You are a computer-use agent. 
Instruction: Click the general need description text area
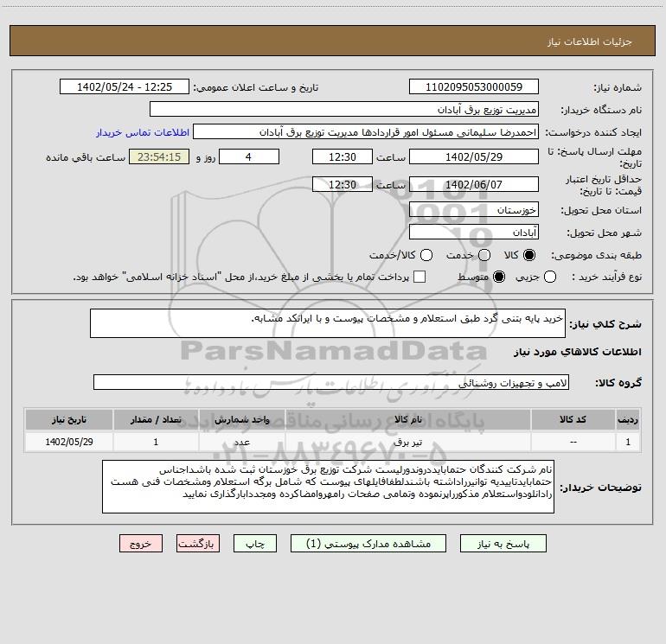(x=328, y=323)
